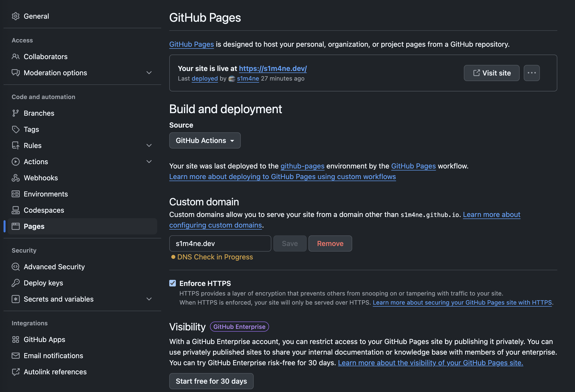Click the Collaborators people icon
This screenshot has width=575, height=392.
click(x=16, y=57)
